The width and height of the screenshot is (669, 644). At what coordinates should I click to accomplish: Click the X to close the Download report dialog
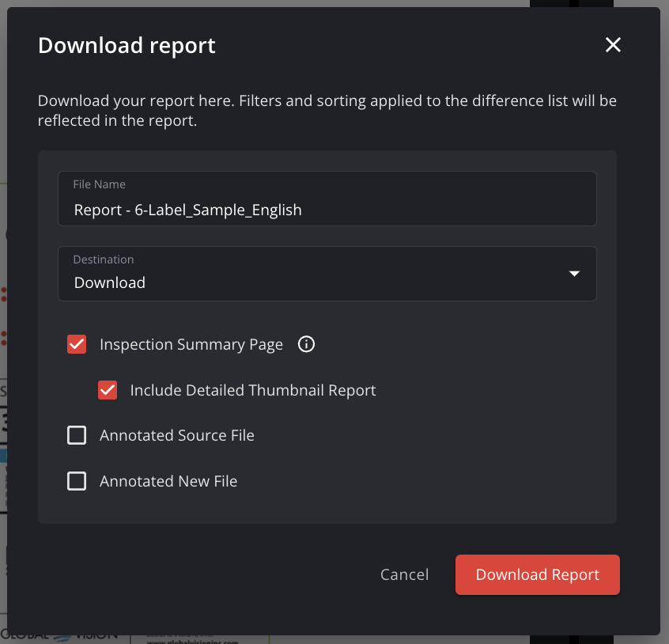[x=613, y=45]
